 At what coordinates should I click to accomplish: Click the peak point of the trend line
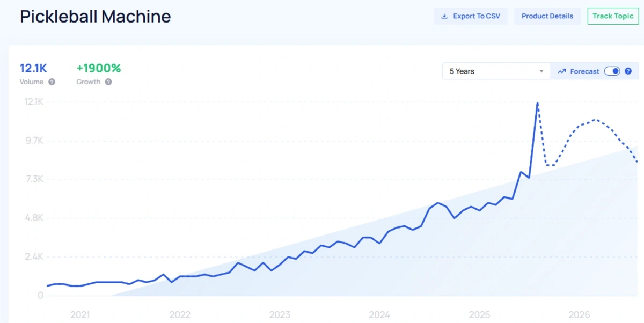coord(537,102)
